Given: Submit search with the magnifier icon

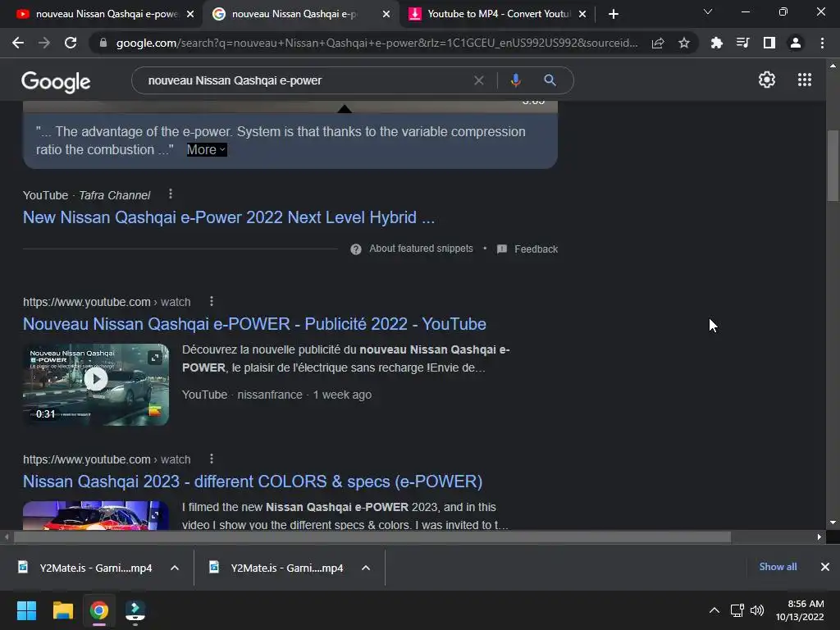Looking at the screenshot, I should (550, 80).
